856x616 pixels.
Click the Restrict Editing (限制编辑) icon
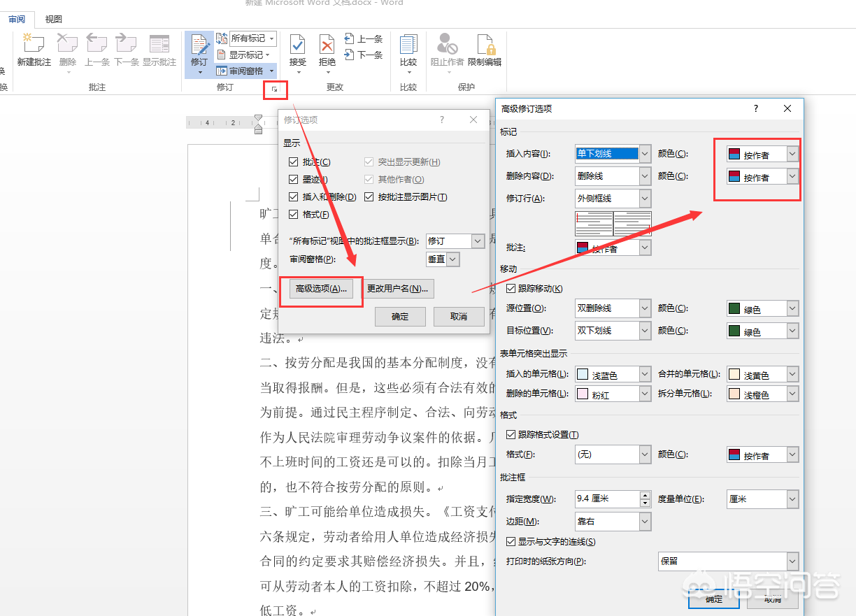tap(485, 49)
